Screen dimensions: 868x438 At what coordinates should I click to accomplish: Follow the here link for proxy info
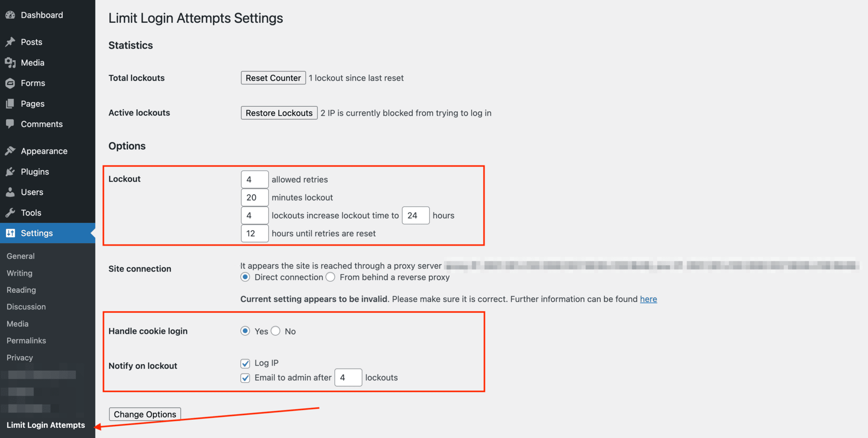pos(648,299)
